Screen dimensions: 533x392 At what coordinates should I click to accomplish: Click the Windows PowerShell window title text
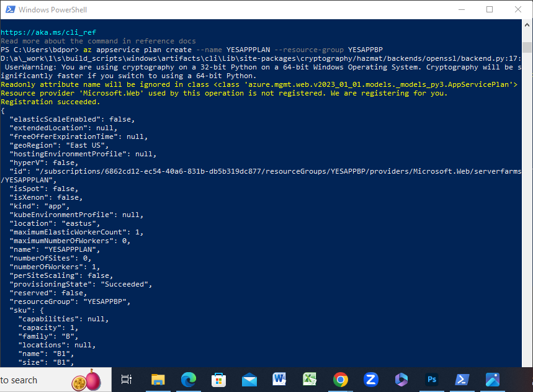53,9
